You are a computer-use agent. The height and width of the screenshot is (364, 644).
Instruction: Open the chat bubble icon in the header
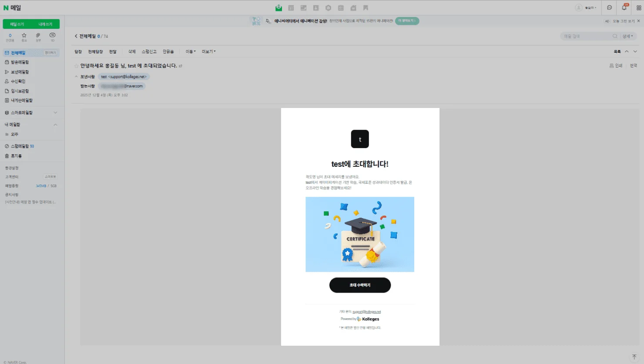609,8
